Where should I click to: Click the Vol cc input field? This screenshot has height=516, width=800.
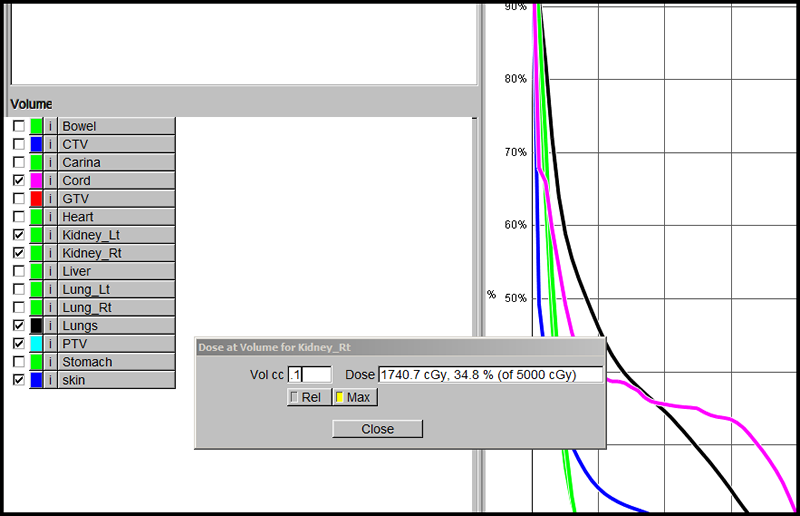pos(310,374)
